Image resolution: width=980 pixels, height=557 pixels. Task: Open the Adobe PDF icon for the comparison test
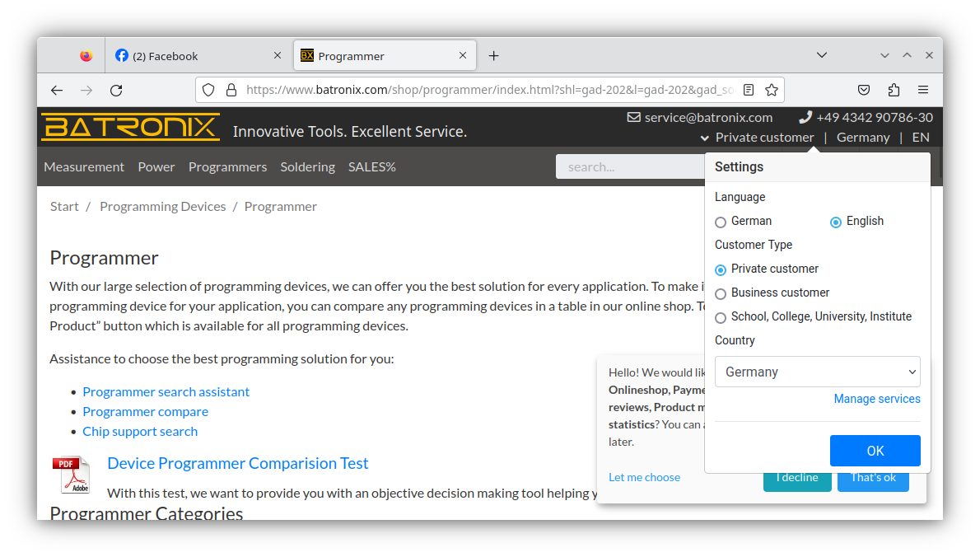(72, 475)
